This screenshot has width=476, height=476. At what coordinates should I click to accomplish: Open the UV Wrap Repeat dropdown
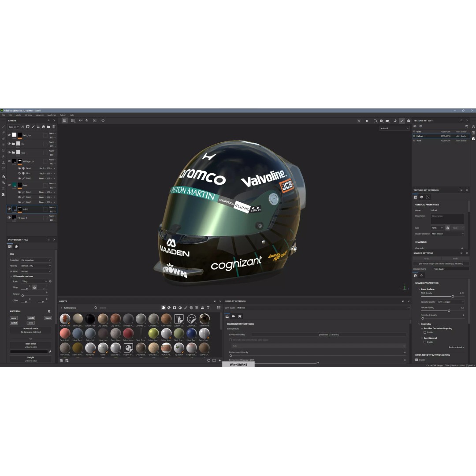(x=36, y=271)
